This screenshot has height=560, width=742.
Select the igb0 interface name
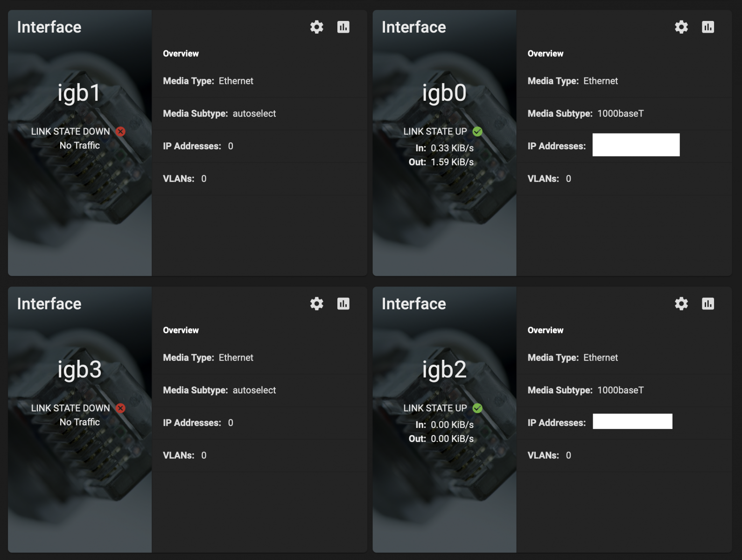point(444,93)
